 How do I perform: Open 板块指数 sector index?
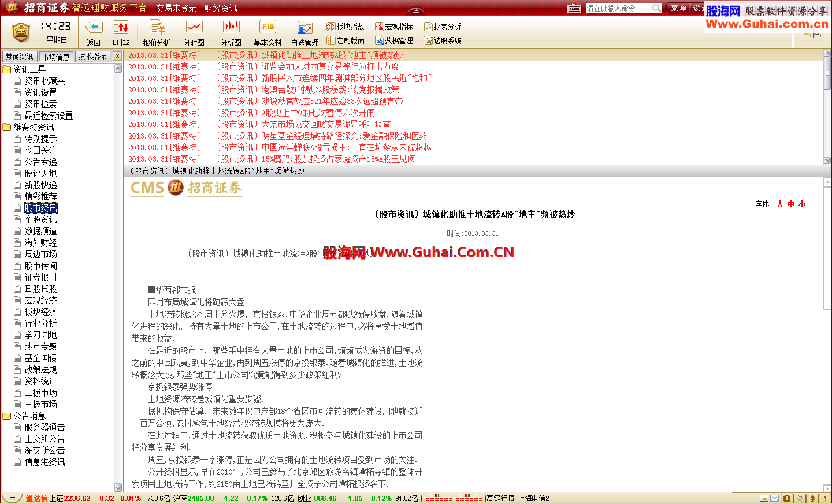coord(346,27)
